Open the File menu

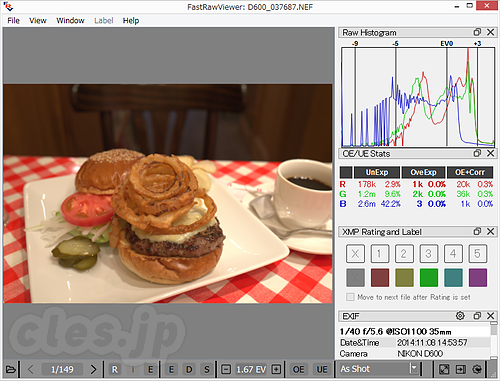tap(13, 21)
